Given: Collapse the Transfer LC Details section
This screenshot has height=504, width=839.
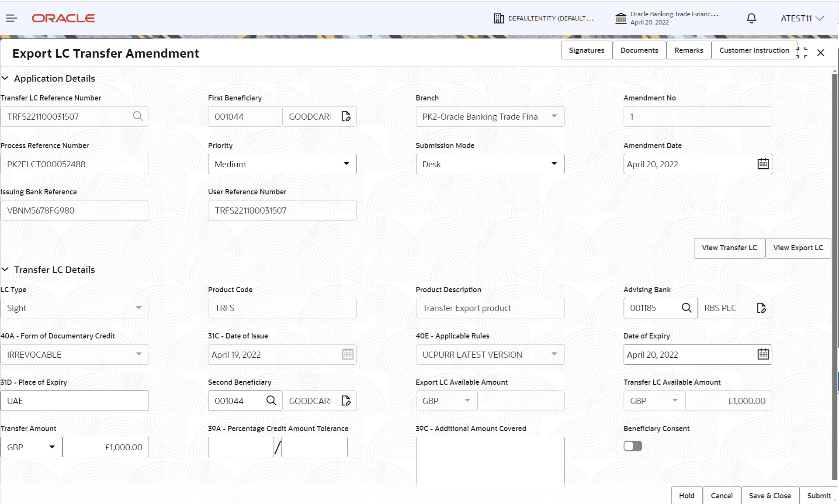Looking at the screenshot, I should 5,269.
